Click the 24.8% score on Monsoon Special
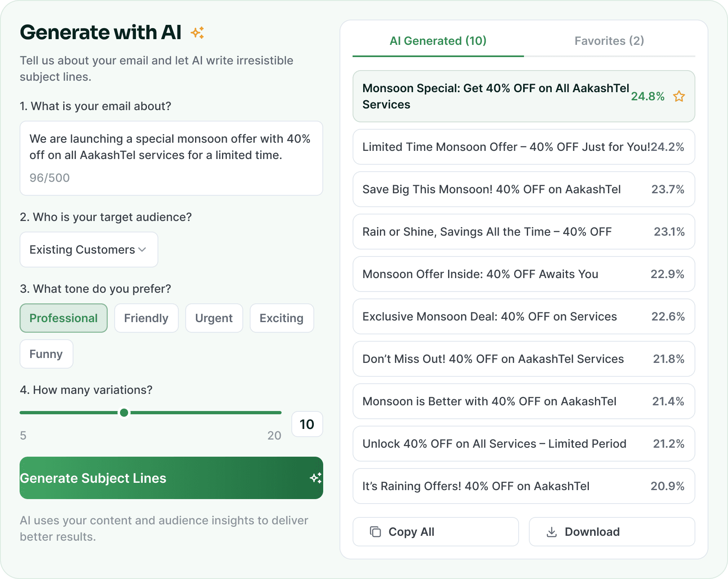 (x=648, y=96)
